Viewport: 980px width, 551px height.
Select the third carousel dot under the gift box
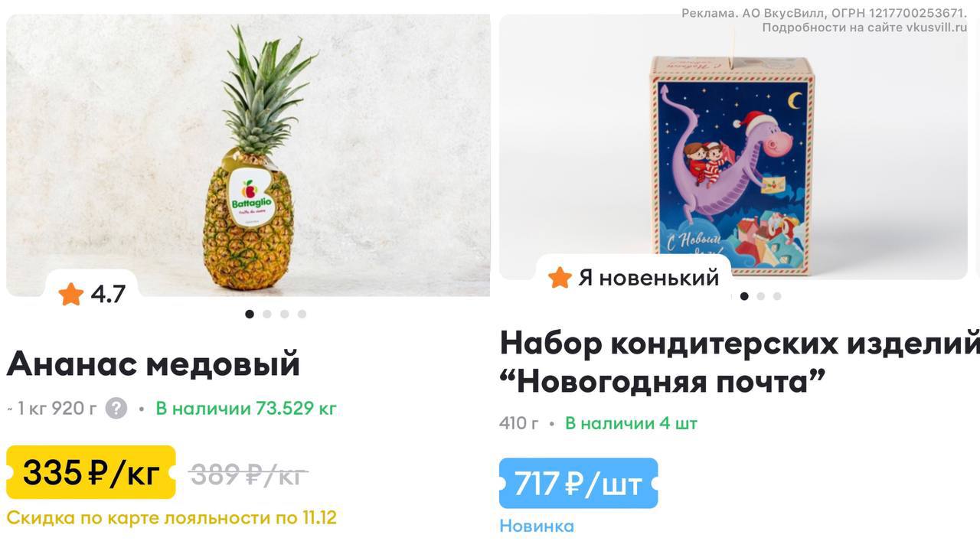pos(777,296)
